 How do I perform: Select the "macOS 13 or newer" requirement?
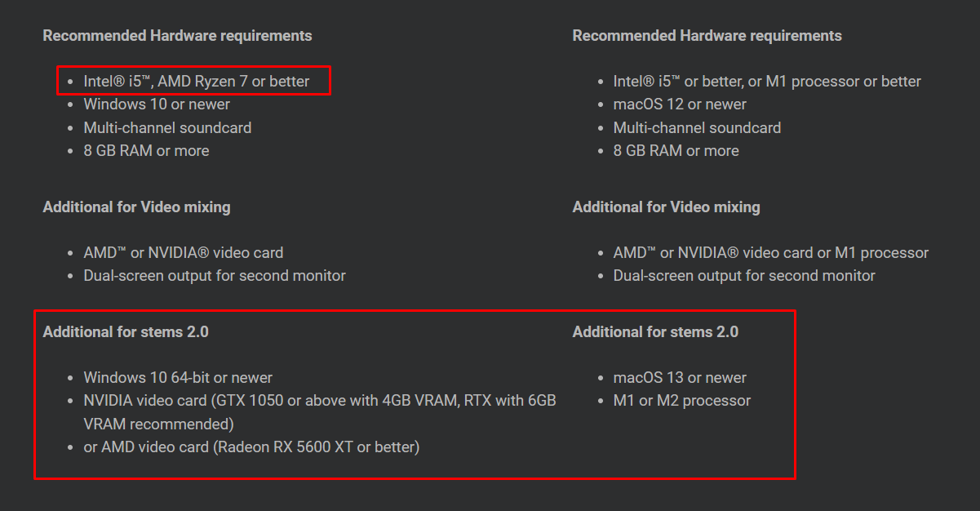coord(680,378)
